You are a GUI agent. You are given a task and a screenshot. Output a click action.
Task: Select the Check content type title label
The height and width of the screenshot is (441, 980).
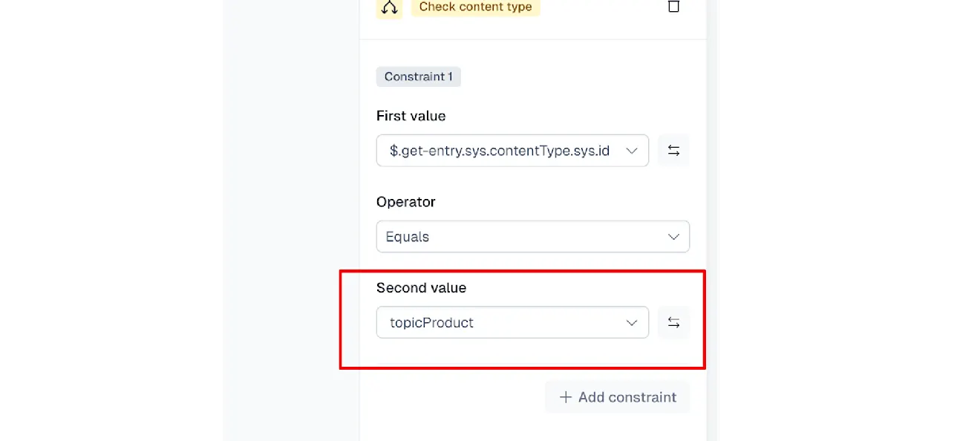(475, 7)
